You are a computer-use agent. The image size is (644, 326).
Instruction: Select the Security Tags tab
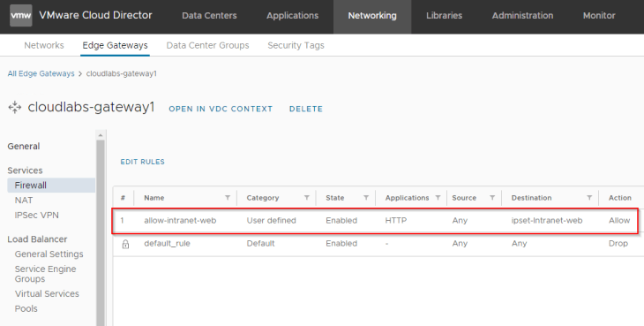tap(296, 45)
